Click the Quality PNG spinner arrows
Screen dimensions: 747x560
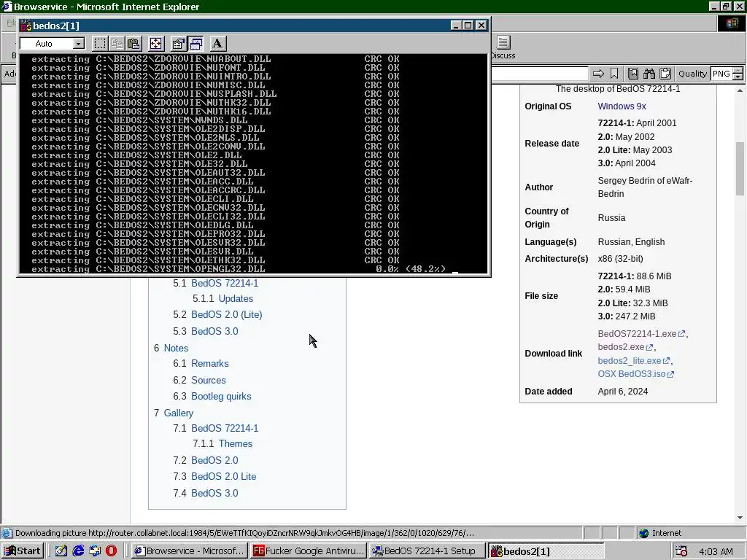tap(738, 74)
